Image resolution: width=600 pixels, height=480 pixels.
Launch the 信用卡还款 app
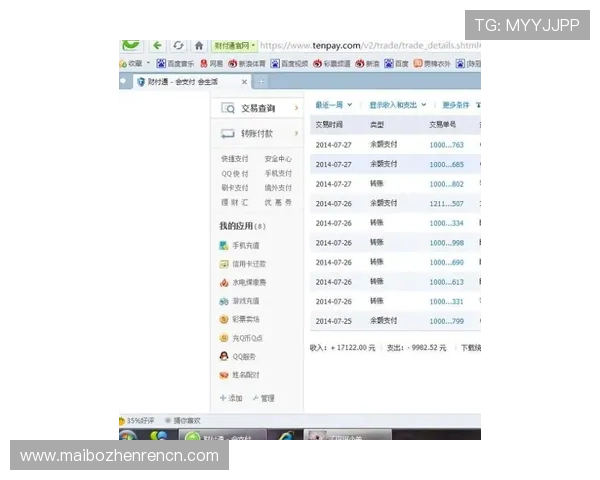click(243, 264)
